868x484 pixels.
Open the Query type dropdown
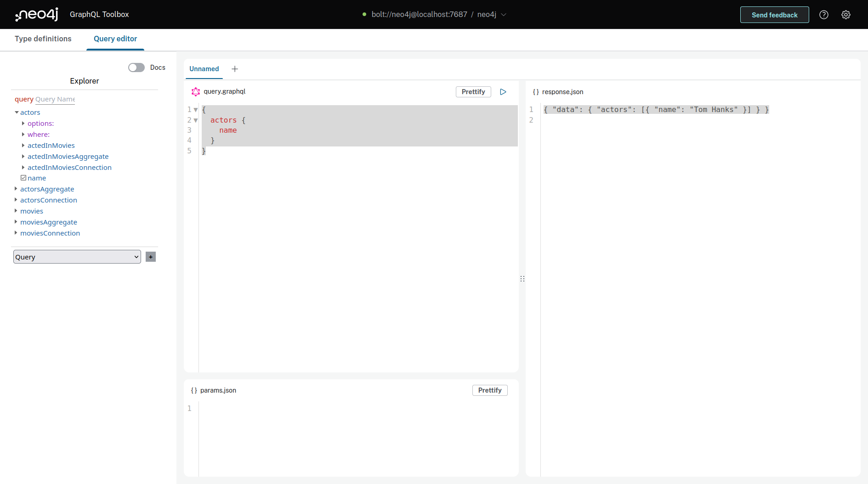tap(77, 257)
